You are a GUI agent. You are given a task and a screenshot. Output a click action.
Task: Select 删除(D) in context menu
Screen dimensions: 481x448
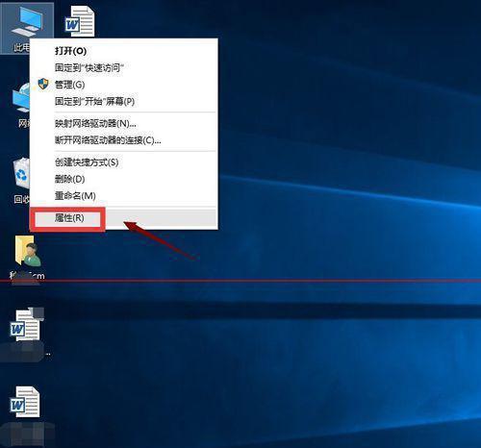point(124,179)
